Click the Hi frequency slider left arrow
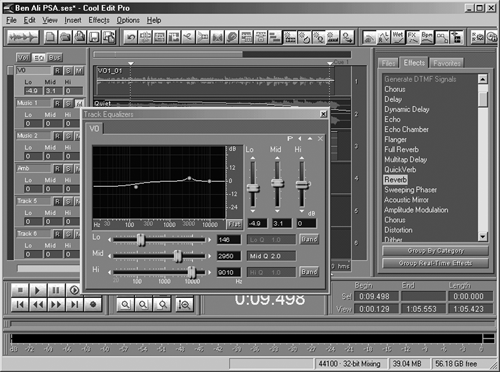500x372 pixels. (x=109, y=272)
